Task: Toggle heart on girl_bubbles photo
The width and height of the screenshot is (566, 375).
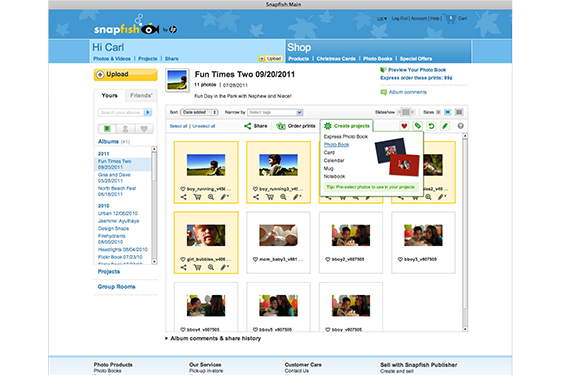Action: (183, 259)
